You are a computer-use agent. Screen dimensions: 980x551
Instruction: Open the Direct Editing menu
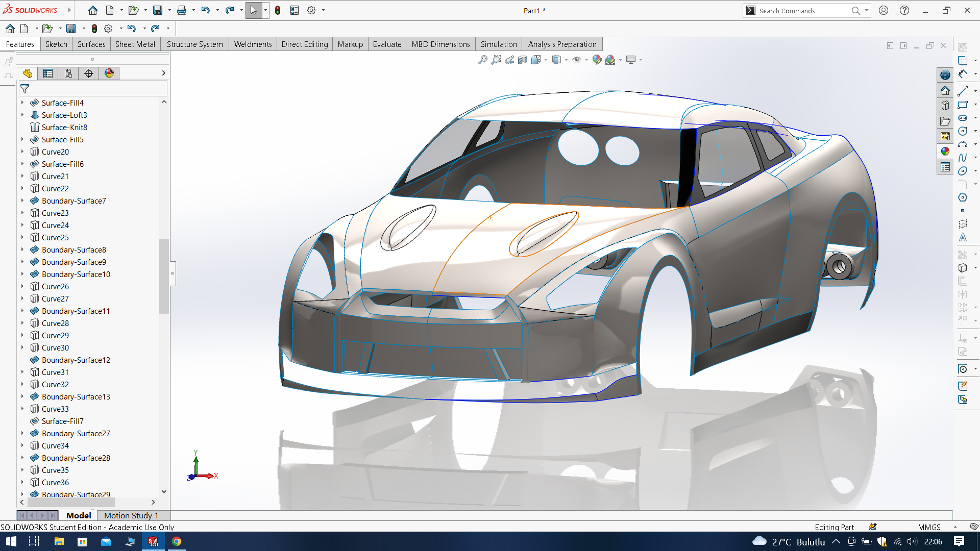coord(304,44)
